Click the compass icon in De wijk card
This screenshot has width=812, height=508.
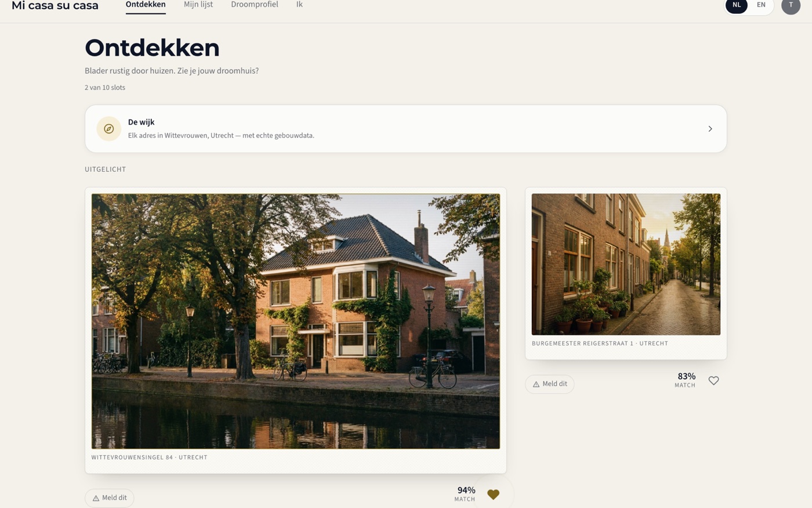[108, 129]
